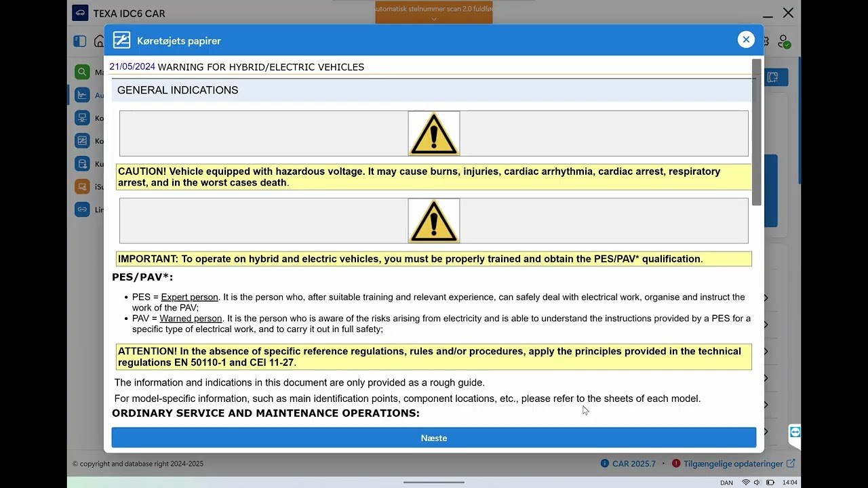Image resolution: width=868 pixels, height=488 pixels.
Task: Click the PES/PAV*: heading
Action: [142, 277]
